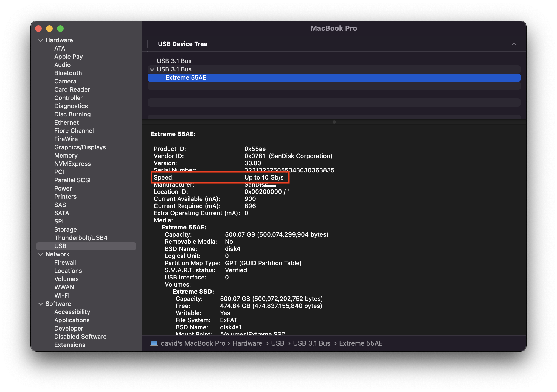Select Bluetooth in the sidebar
Image resolution: width=557 pixels, height=392 pixels.
pyautogui.click(x=68, y=73)
